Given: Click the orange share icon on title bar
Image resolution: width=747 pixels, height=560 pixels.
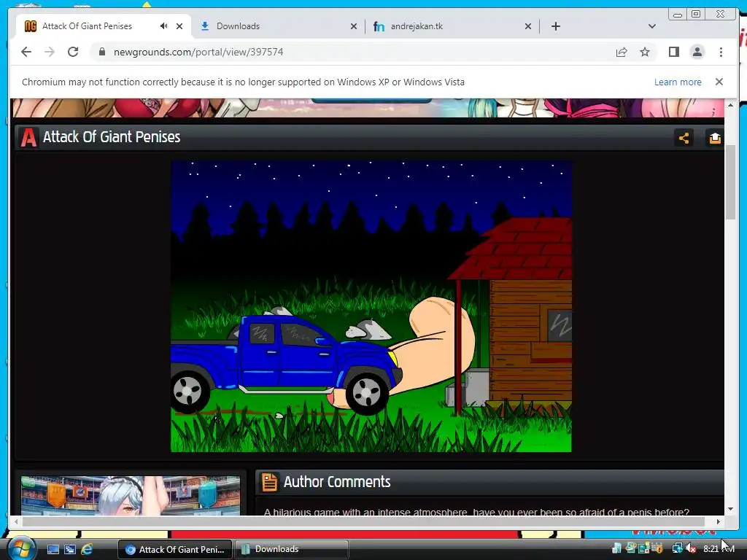Looking at the screenshot, I should tap(684, 138).
